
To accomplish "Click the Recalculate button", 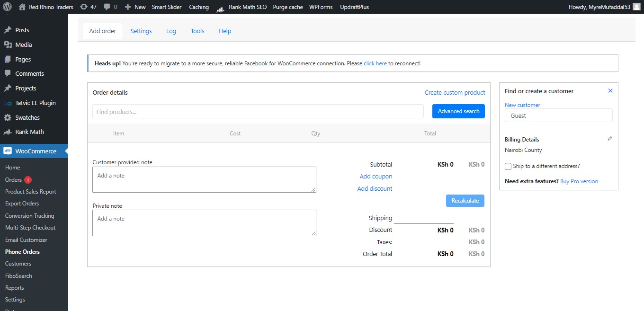I will pyautogui.click(x=465, y=201).
